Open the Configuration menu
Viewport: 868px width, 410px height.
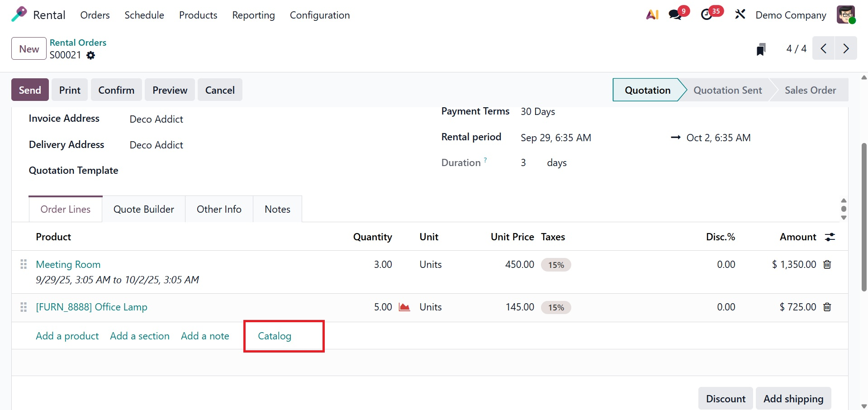tap(319, 15)
